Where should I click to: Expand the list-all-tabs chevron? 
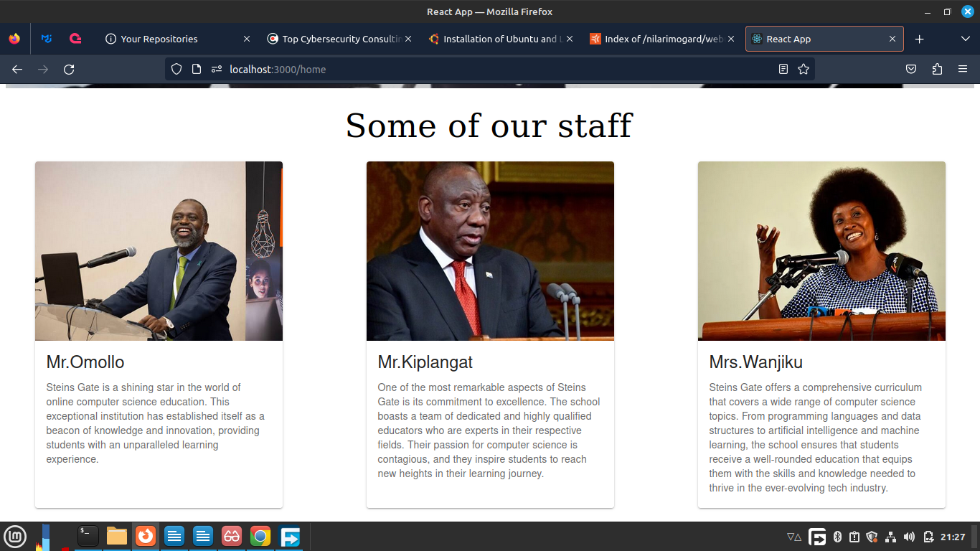[x=965, y=39]
